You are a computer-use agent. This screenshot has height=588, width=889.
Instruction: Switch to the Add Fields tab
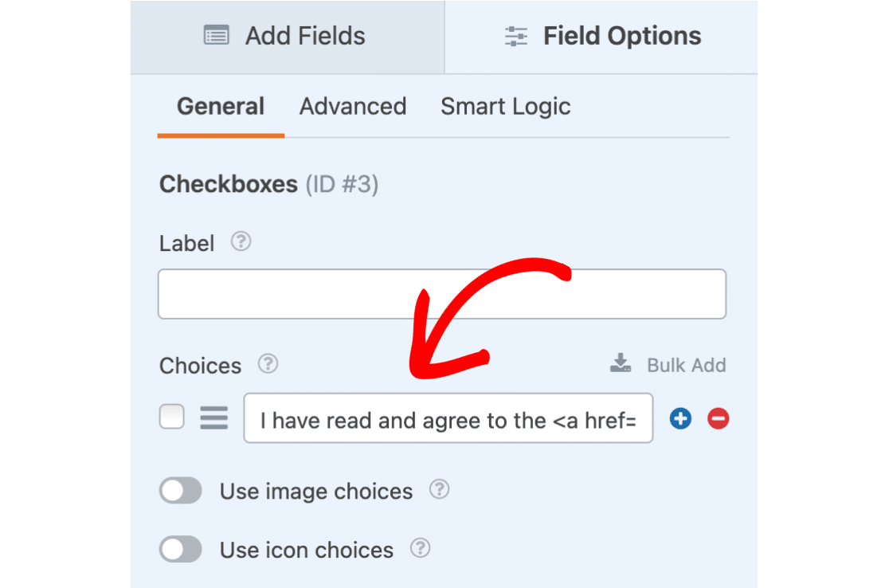pyautogui.click(x=287, y=37)
